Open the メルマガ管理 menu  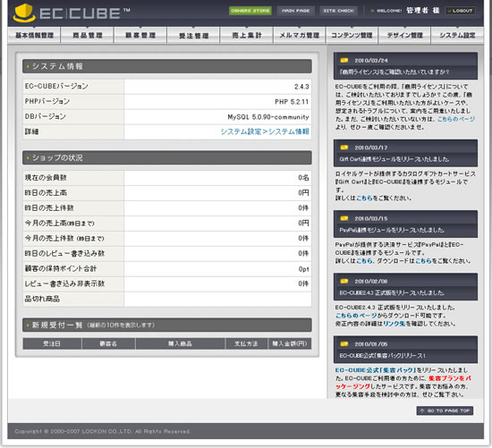[x=300, y=35]
